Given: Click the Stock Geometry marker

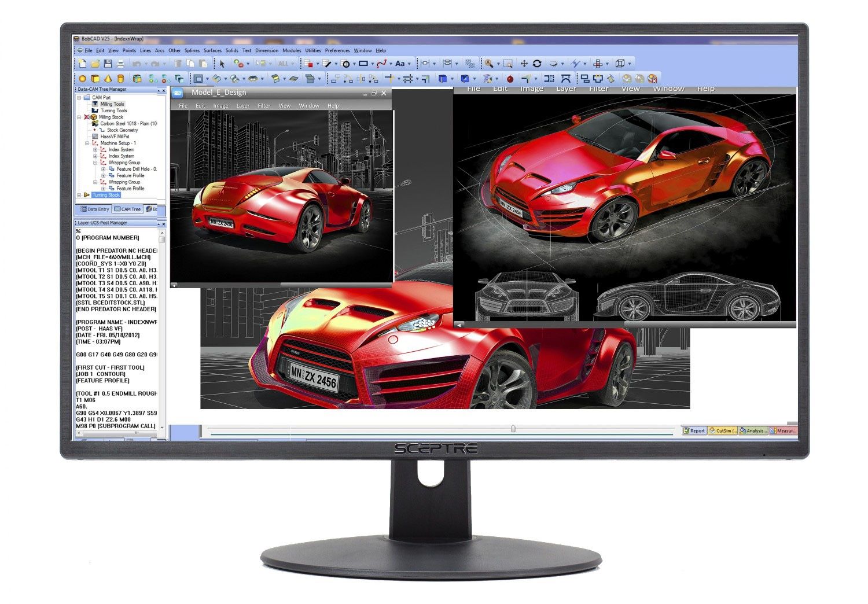Looking at the screenshot, I should tap(96, 131).
